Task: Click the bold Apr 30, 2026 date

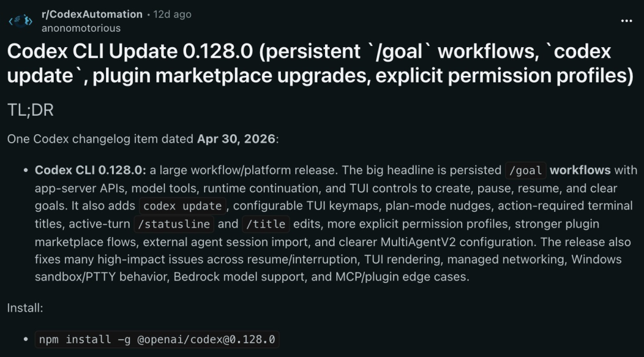Action: pyautogui.click(x=236, y=139)
